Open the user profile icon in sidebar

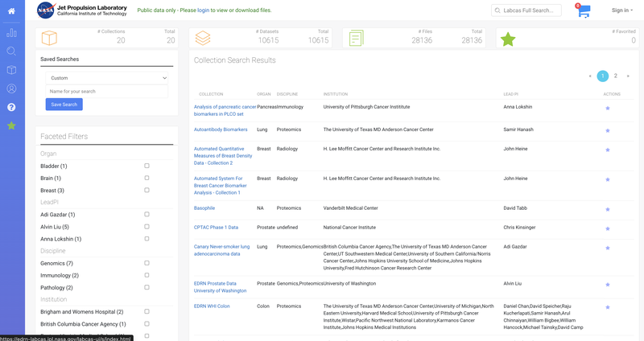tap(11, 88)
